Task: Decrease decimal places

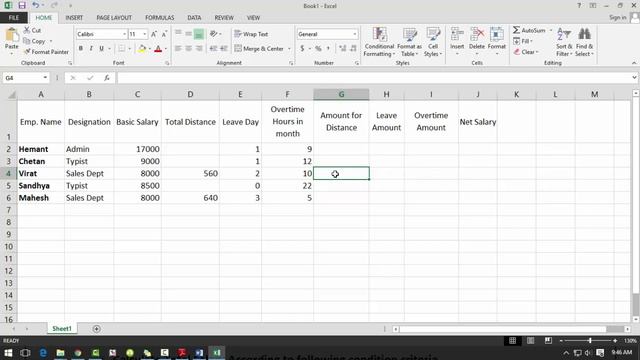Action: [x=353, y=49]
